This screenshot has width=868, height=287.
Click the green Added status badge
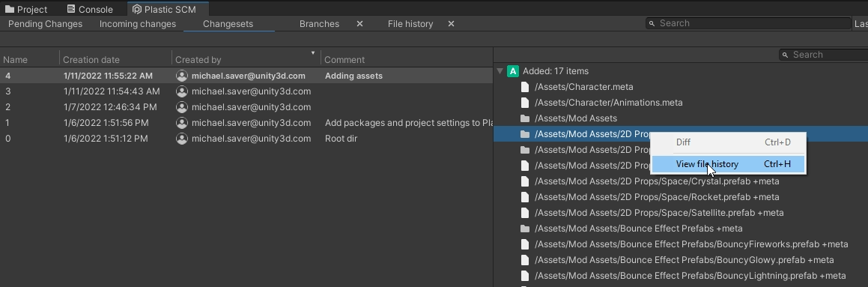point(513,71)
